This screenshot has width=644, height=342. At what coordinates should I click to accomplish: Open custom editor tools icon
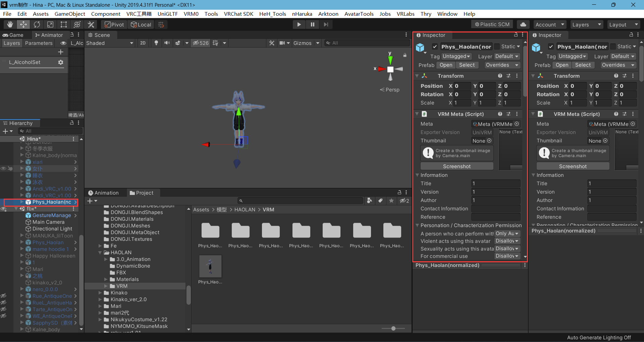pos(91,24)
